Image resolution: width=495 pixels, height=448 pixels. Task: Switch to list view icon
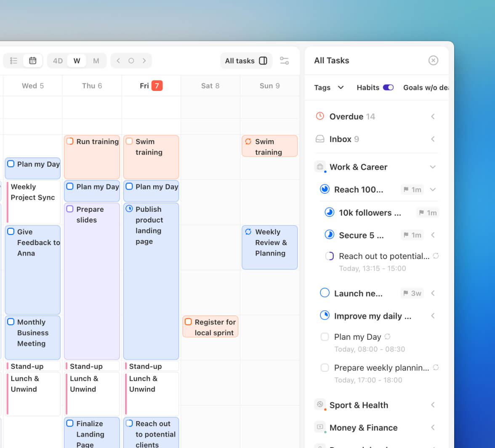click(13, 61)
